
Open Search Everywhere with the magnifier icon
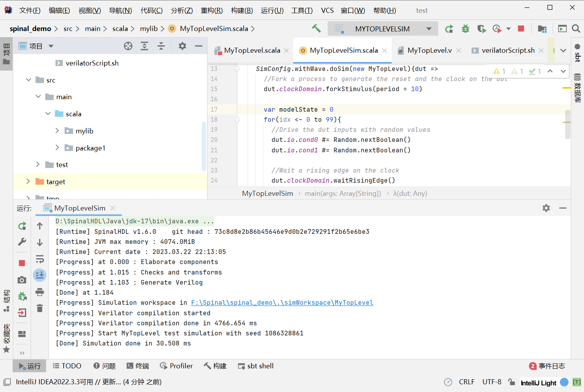tap(576, 28)
